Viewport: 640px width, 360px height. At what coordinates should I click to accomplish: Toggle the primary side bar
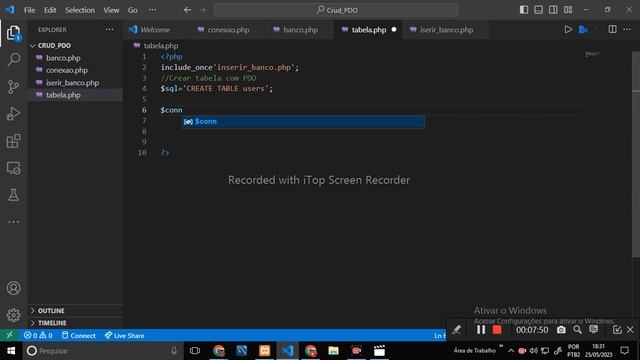point(524,10)
